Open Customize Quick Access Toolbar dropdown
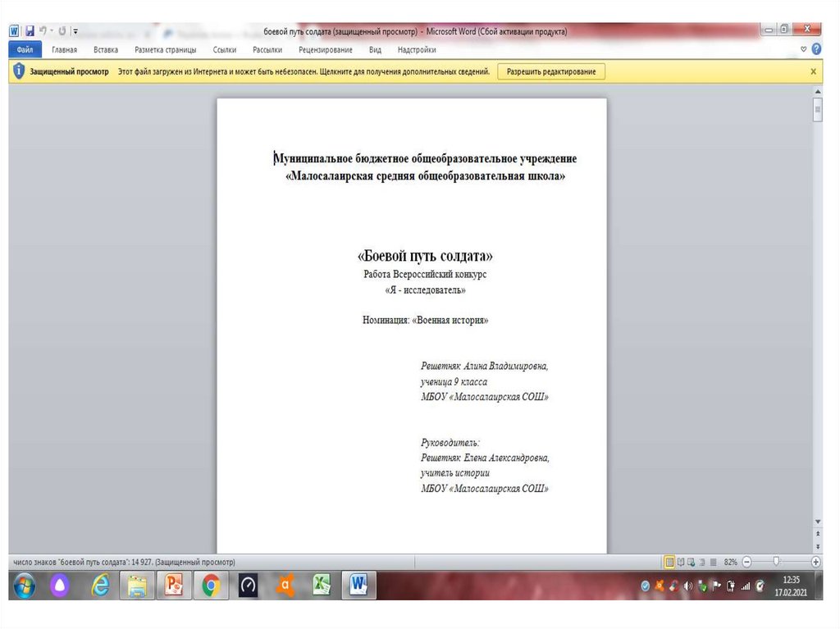The image size is (840, 629). tap(75, 32)
